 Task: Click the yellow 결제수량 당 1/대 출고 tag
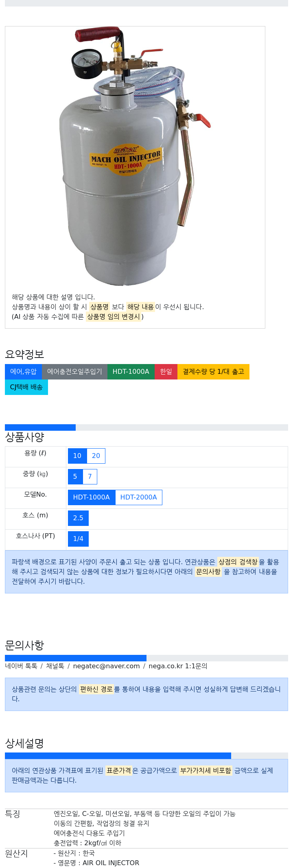(213, 372)
